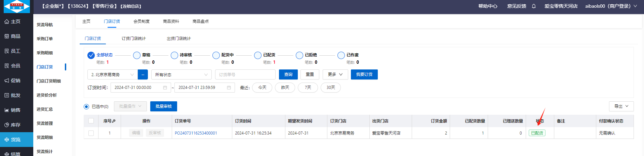Open 促销 promotion icon in sidebar
This screenshot has width=644, height=156.
pyautogui.click(x=7, y=81)
